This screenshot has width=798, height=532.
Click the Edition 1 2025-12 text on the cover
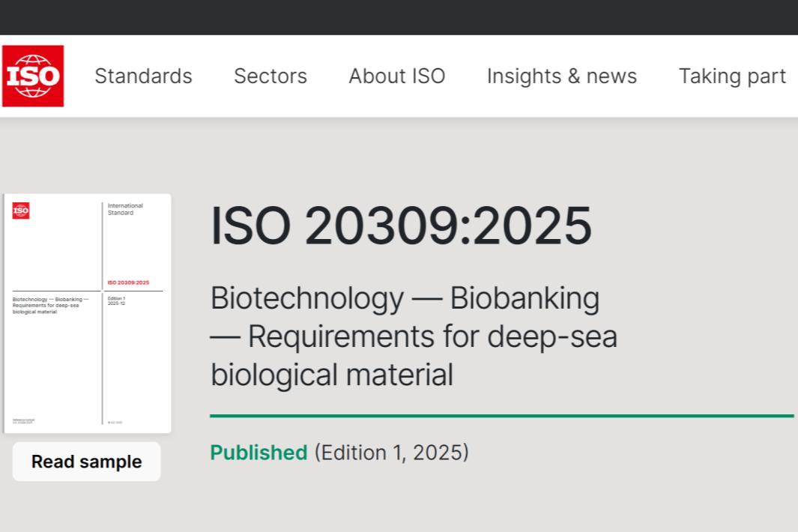point(116,300)
